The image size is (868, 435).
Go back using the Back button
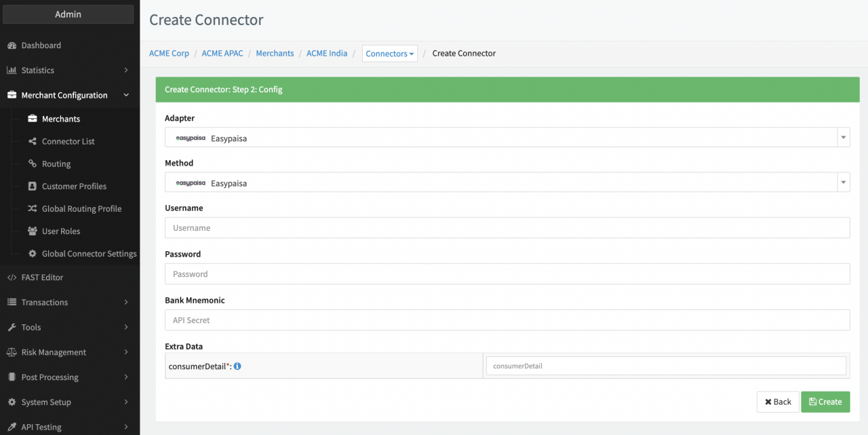(x=778, y=402)
